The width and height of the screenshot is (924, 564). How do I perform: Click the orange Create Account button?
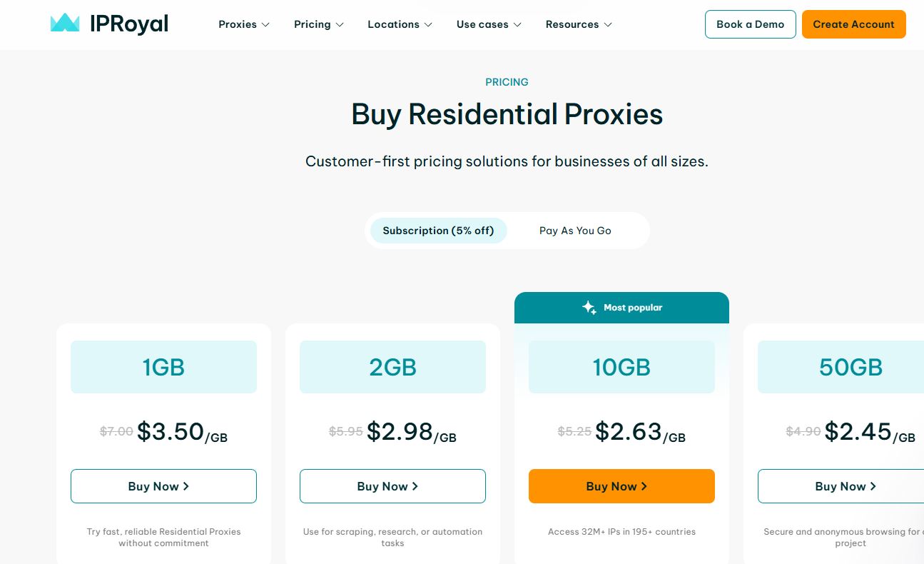click(x=854, y=24)
